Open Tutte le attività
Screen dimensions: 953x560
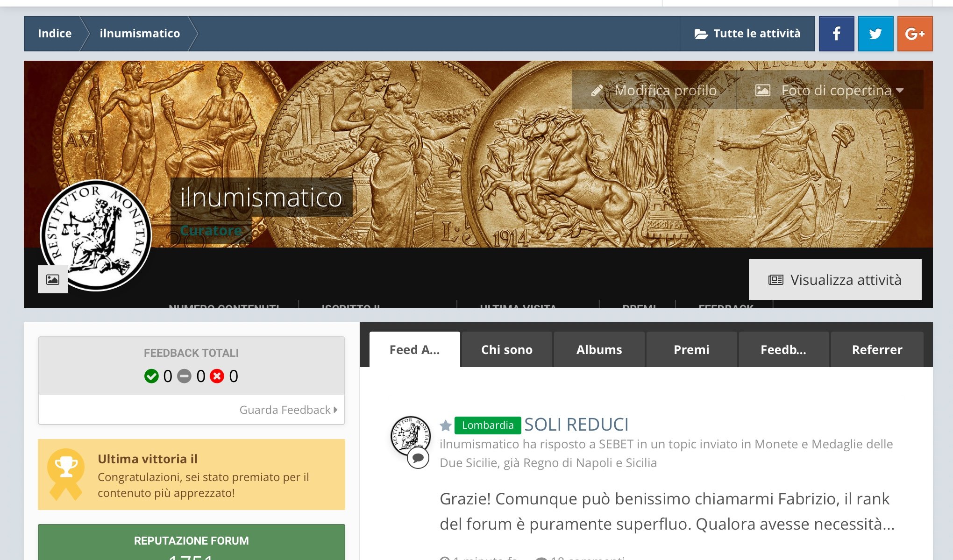tap(747, 34)
